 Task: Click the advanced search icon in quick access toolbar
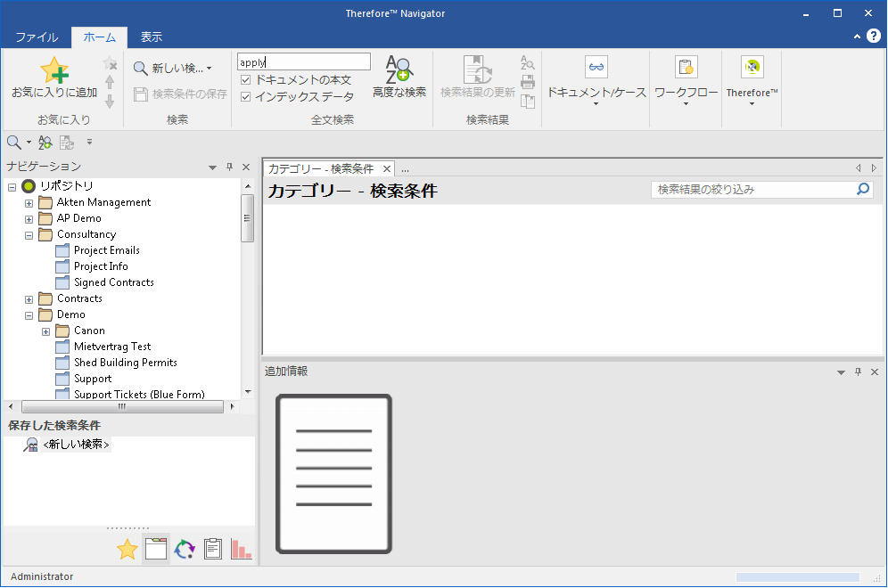[45, 143]
